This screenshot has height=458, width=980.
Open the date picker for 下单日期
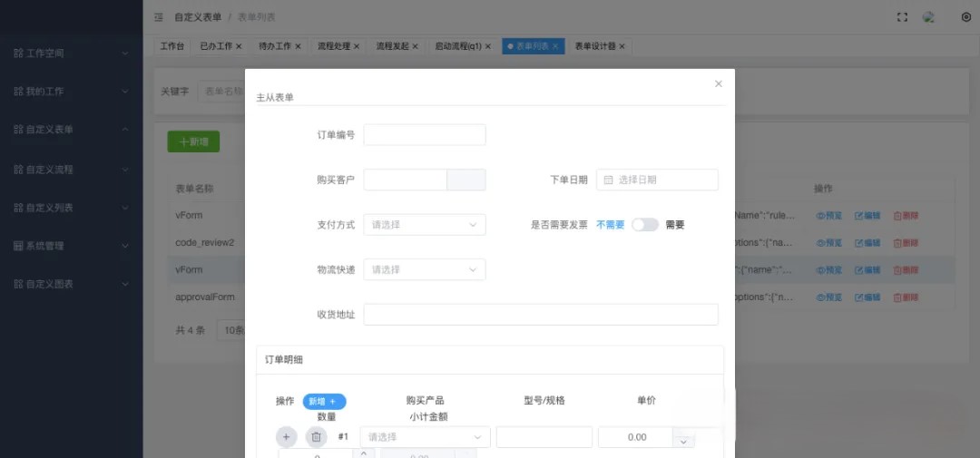pyautogui.click(x=657, y=180)
